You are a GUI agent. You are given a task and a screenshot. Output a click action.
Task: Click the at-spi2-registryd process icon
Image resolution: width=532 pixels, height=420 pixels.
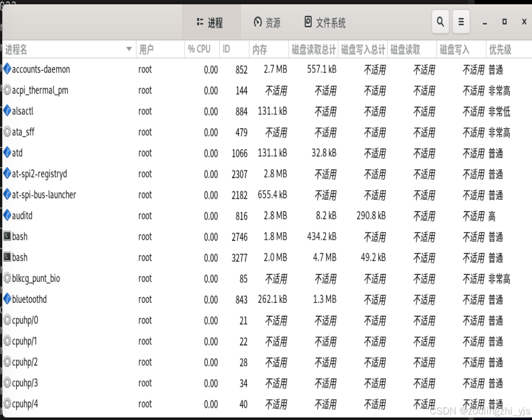[7, 174]
